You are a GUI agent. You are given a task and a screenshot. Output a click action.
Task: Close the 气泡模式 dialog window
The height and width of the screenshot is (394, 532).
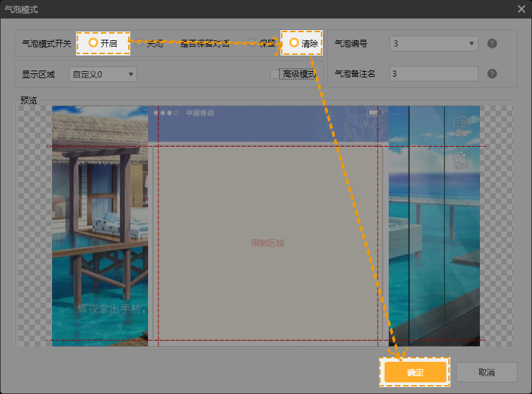(x=521, y=9)
